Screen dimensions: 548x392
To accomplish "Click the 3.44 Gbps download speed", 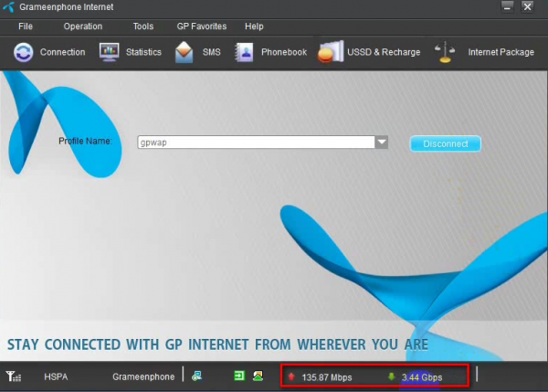I will (x=422, y=377).
